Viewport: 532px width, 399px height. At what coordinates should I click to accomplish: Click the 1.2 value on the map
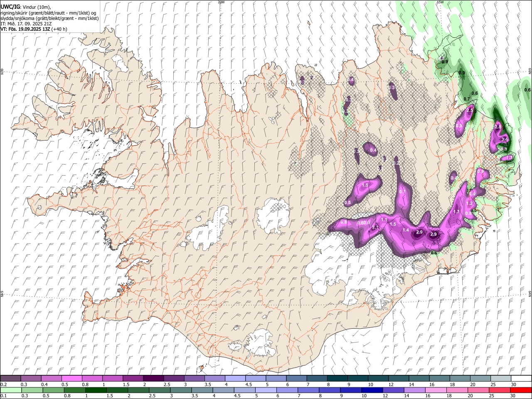[x=469, y=204]
